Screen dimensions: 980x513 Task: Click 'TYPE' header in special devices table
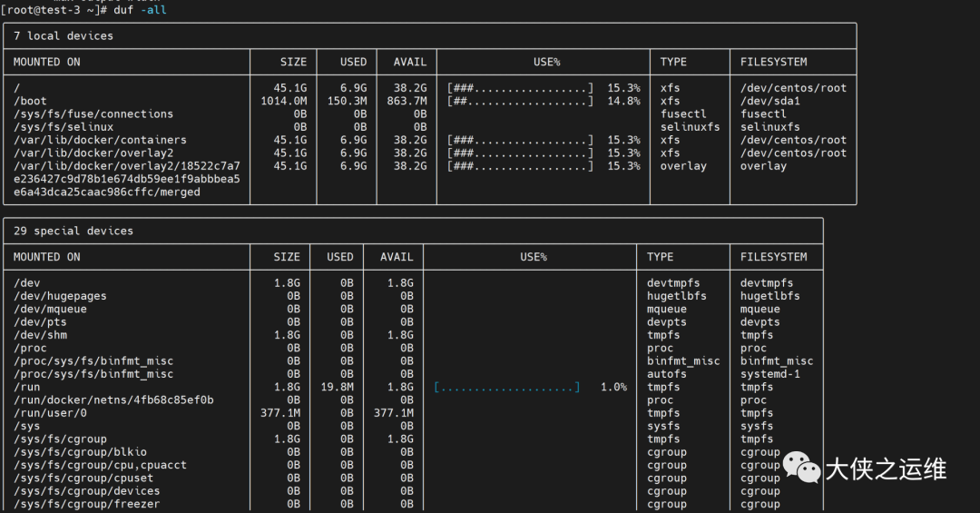pyautogui.click(x=660, y=257)
